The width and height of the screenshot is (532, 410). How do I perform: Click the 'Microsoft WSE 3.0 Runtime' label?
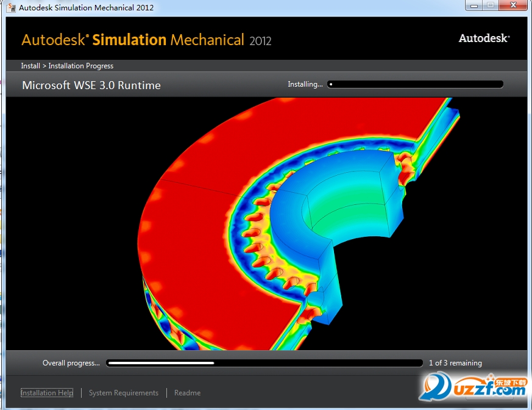91,85
